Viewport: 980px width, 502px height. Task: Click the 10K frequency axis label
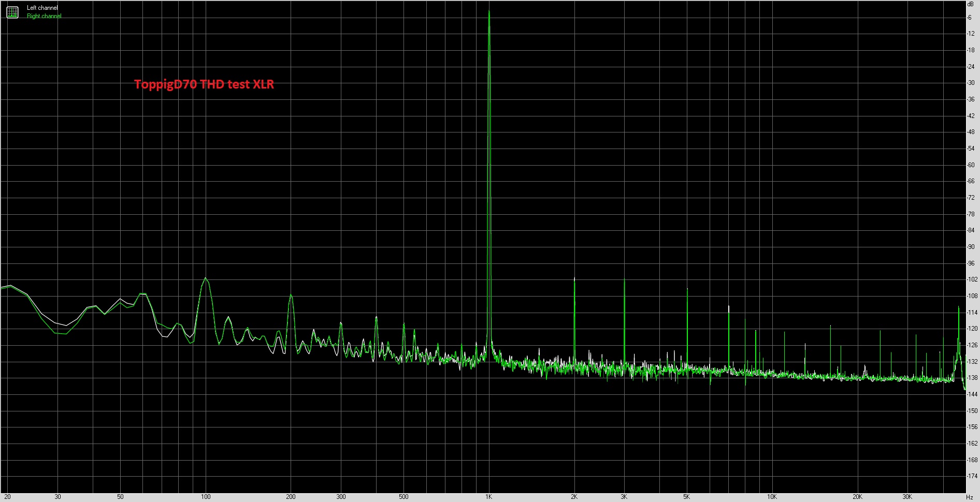[772, 497]
